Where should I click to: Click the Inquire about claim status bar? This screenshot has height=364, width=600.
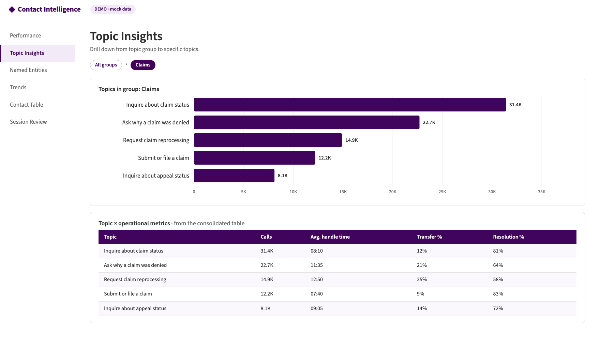[350, 105]
